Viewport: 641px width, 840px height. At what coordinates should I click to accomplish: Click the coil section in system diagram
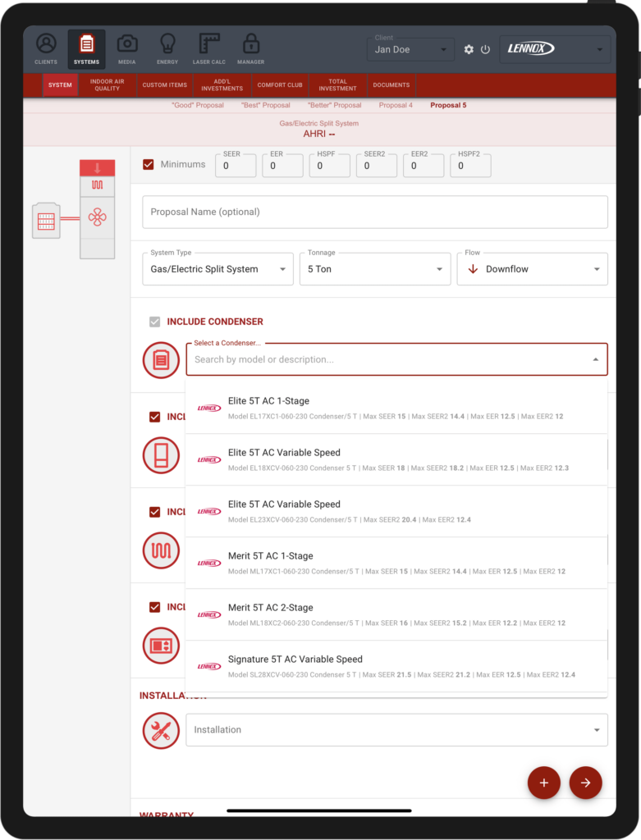[98, 185]
